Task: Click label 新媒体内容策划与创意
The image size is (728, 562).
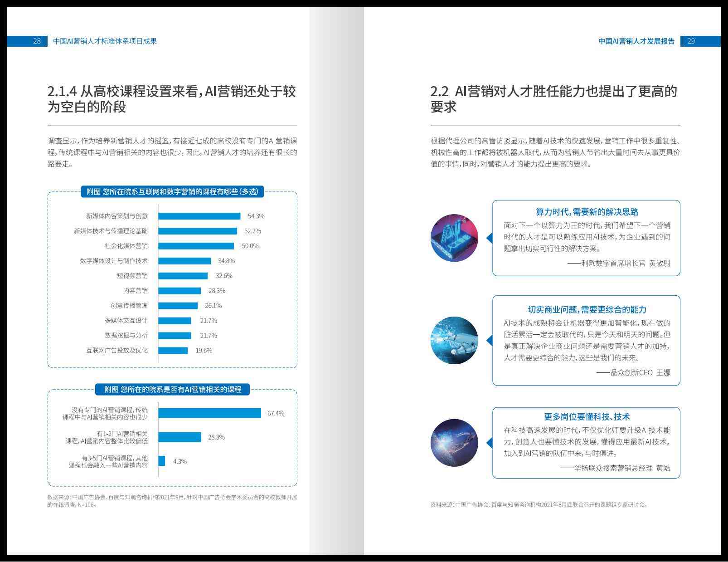Action: 117,216
